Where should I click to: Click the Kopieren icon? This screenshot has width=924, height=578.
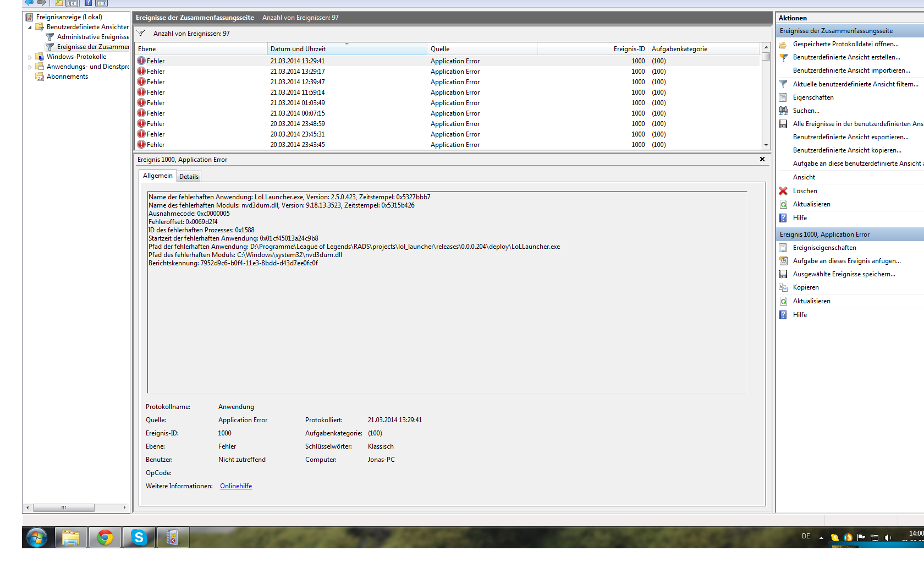[x=783, y=287]
